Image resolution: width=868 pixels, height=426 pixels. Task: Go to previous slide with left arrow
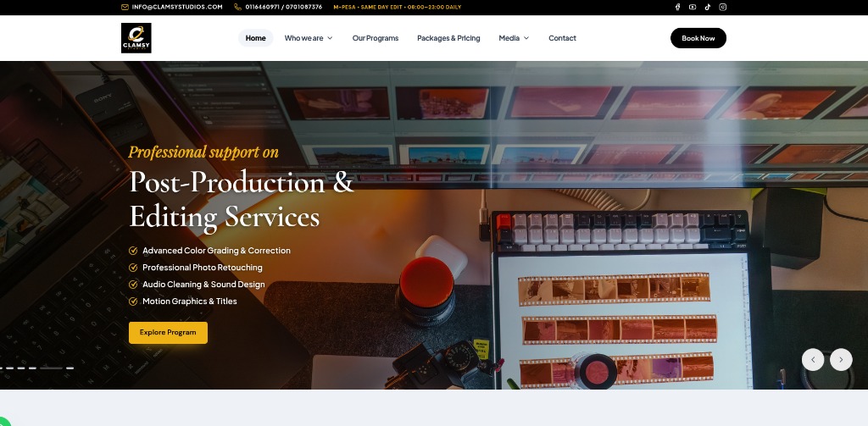tap(813, 360)
